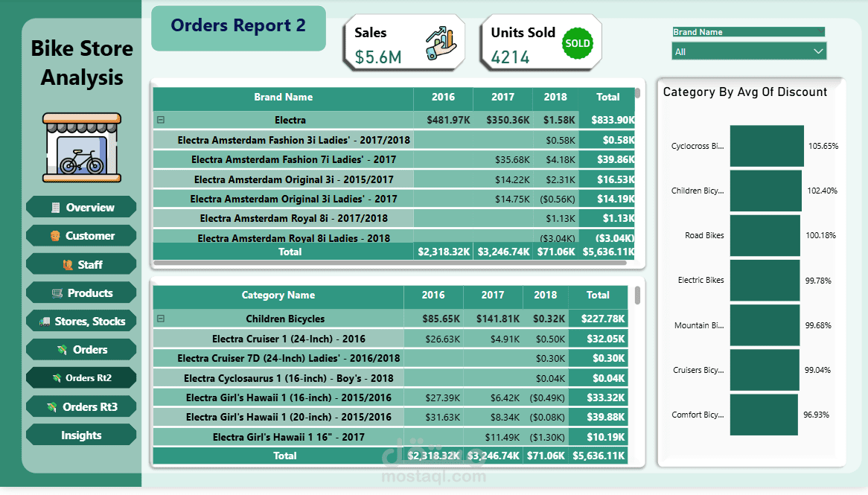Collapse the Children Bicycles category row
The height and width of the screenshot is (495, 868).
tap(161, 319)
